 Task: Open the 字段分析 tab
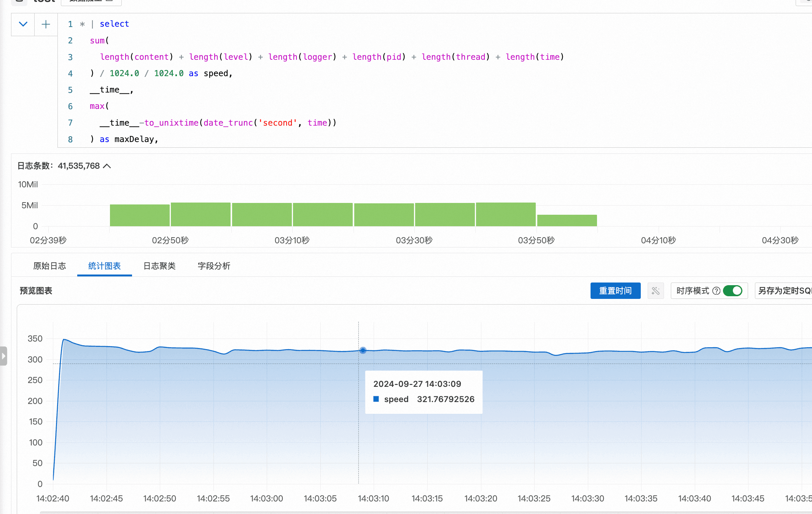214,266
